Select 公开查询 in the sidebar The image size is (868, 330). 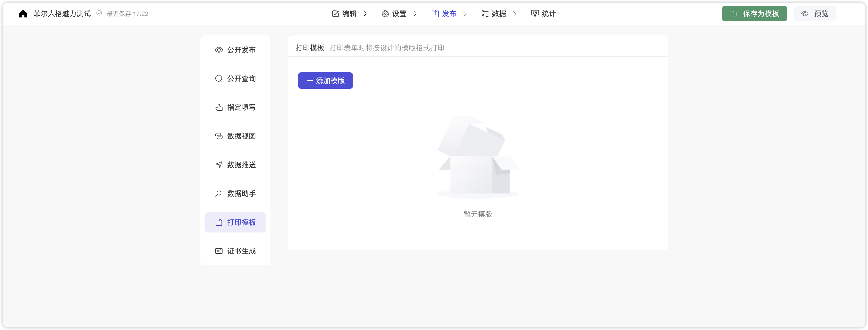[x=235, y=78]
